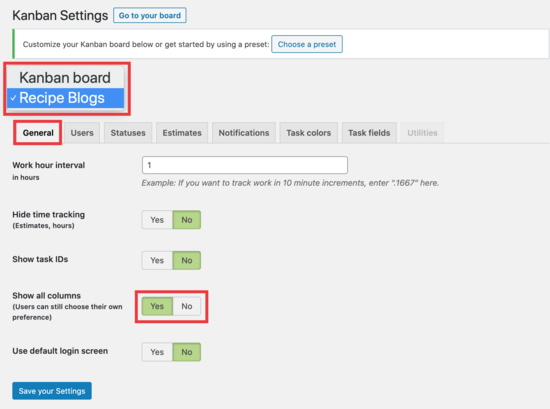Open the Choose a preset option

click(307, 44)
